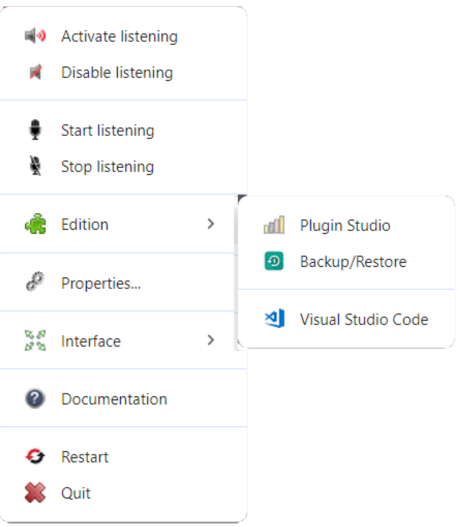The image size is (459, 527).
Task: Expand the Edition submenu arrow
Action: coord(211,224)
